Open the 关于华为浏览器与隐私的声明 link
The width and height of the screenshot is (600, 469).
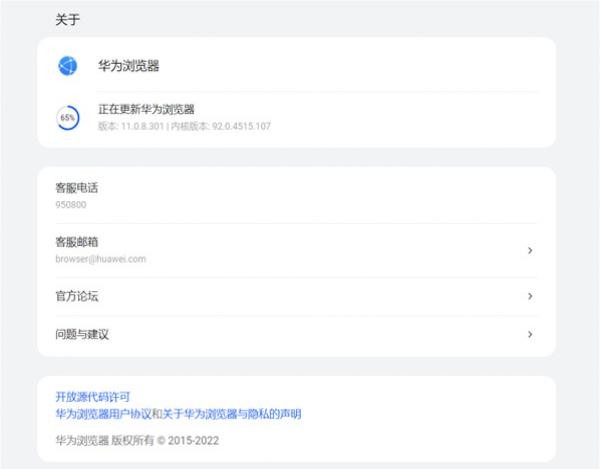232,414
